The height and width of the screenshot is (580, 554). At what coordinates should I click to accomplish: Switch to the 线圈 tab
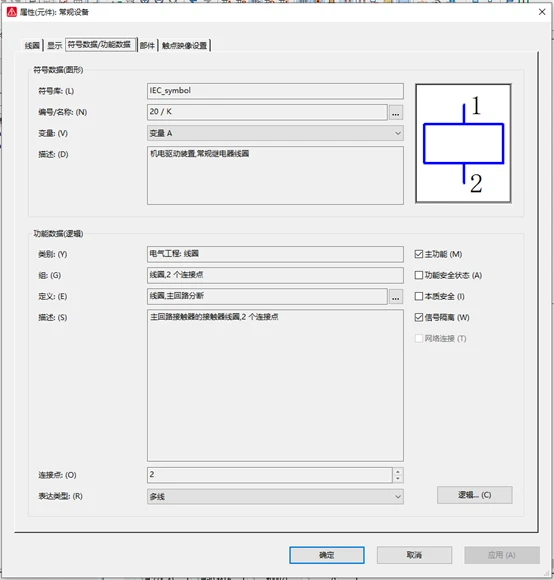click(32, 45)
